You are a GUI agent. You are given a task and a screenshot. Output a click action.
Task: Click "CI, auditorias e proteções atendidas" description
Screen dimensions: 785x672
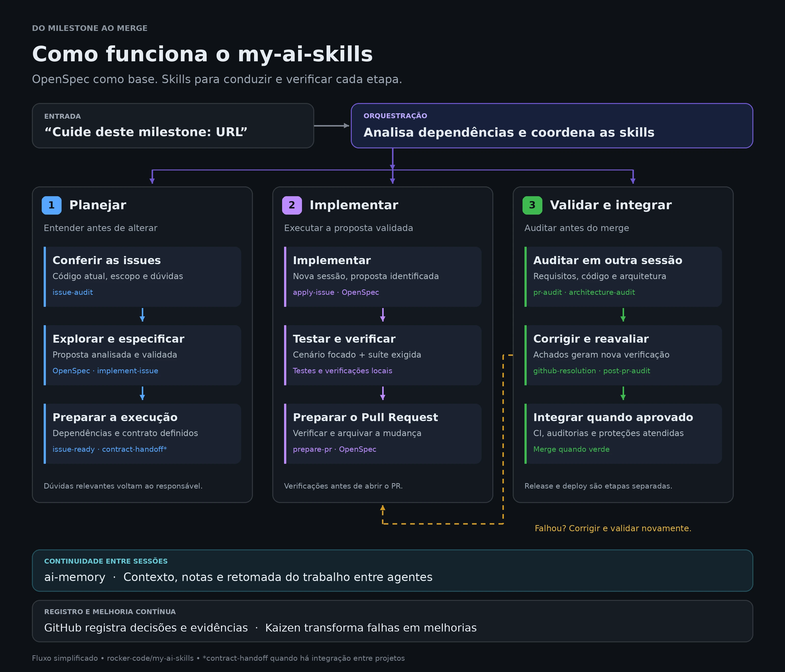[608, 433]
